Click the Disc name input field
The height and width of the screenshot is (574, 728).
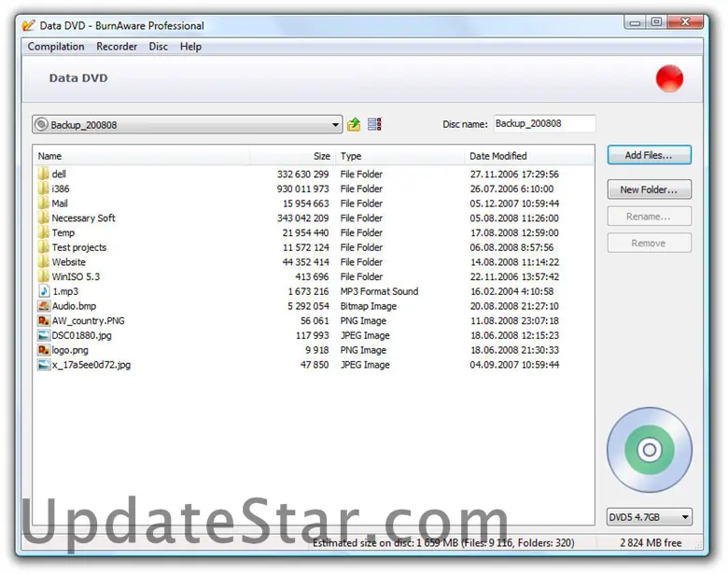tap(545, 123)
